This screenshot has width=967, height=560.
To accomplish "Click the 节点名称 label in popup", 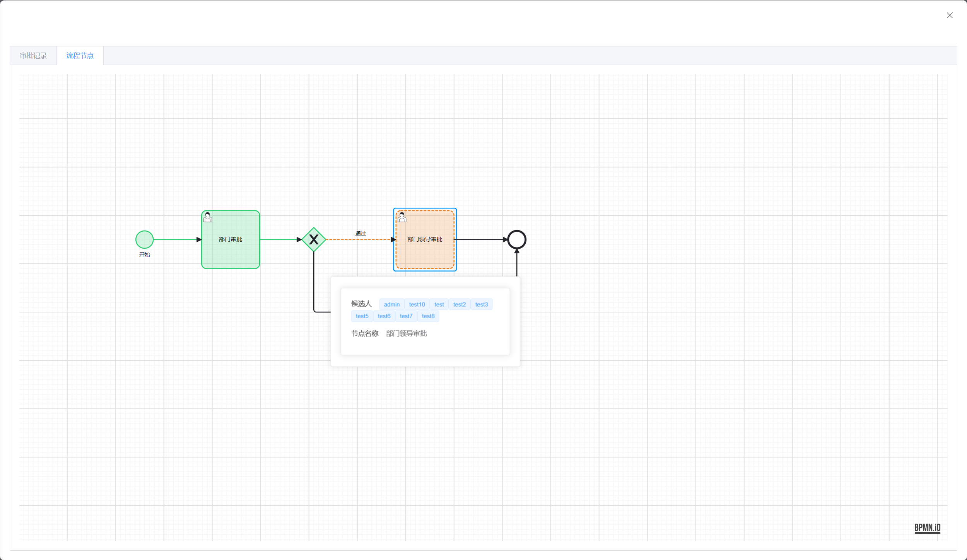I will pos(365,333).
